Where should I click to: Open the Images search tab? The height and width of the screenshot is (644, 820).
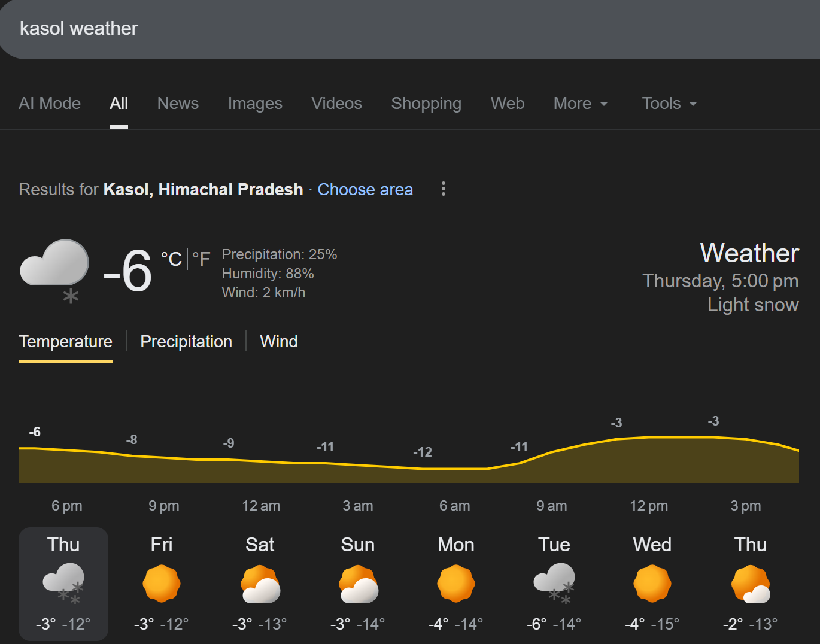[x=255, y=104]
